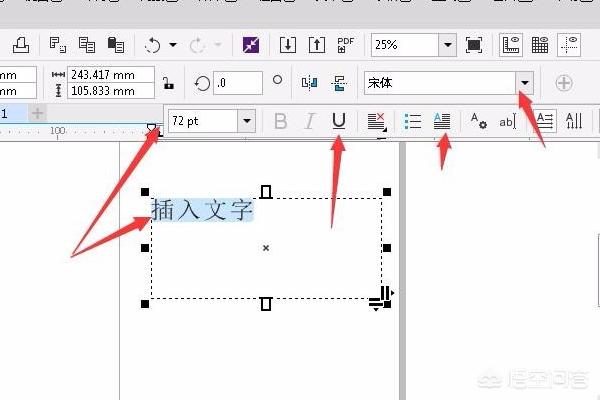Viewport: 600px width, 400px height.
Task: Toggle Bold formatting
Action: tap(280, 121)
